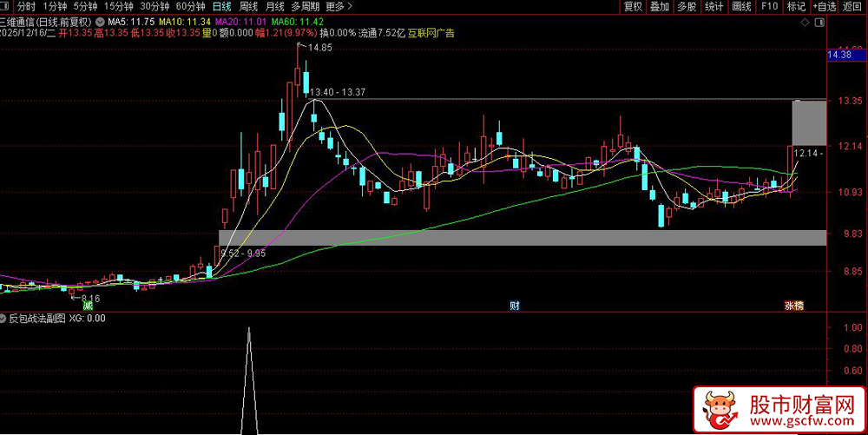868x435 pixels.
Task: Click the MA10: 11.34 indicator label
Action: point(185,22)
